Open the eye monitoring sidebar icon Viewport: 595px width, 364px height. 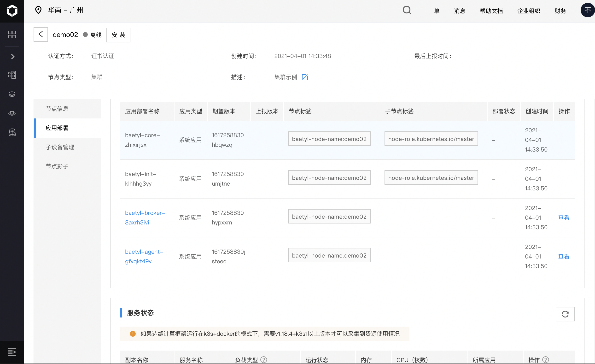12,113
